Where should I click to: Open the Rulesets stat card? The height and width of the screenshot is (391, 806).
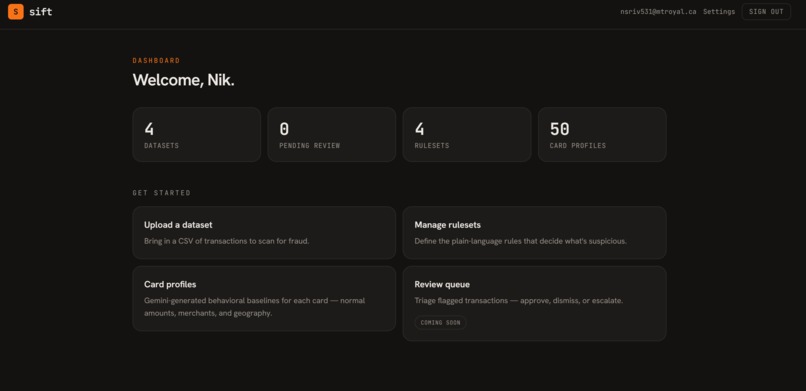point(467,135)
